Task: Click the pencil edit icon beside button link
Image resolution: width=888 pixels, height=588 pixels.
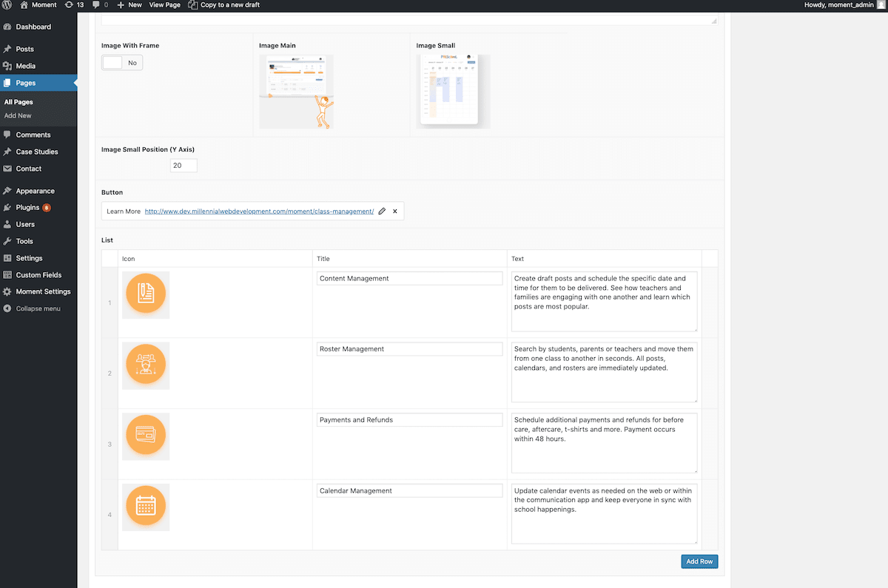Action: (x=382, y=212)
